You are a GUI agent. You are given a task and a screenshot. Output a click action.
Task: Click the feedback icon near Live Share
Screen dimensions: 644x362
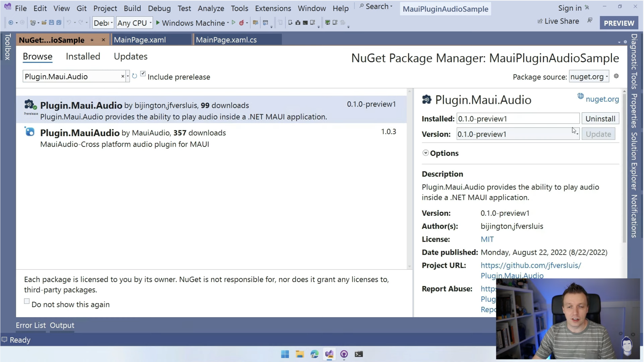tap(590, 21)
